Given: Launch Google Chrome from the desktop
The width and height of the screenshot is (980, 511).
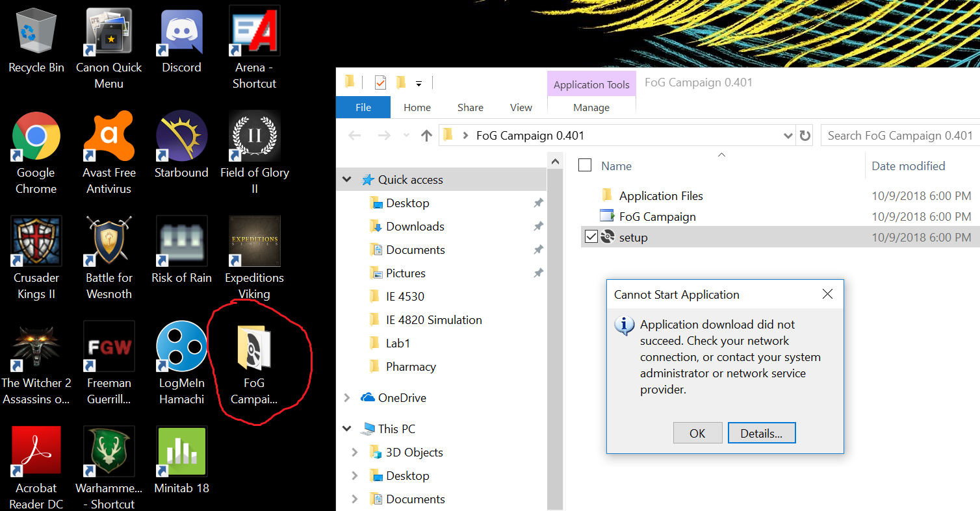Looking at the screenshot, I should coord(36,153).
